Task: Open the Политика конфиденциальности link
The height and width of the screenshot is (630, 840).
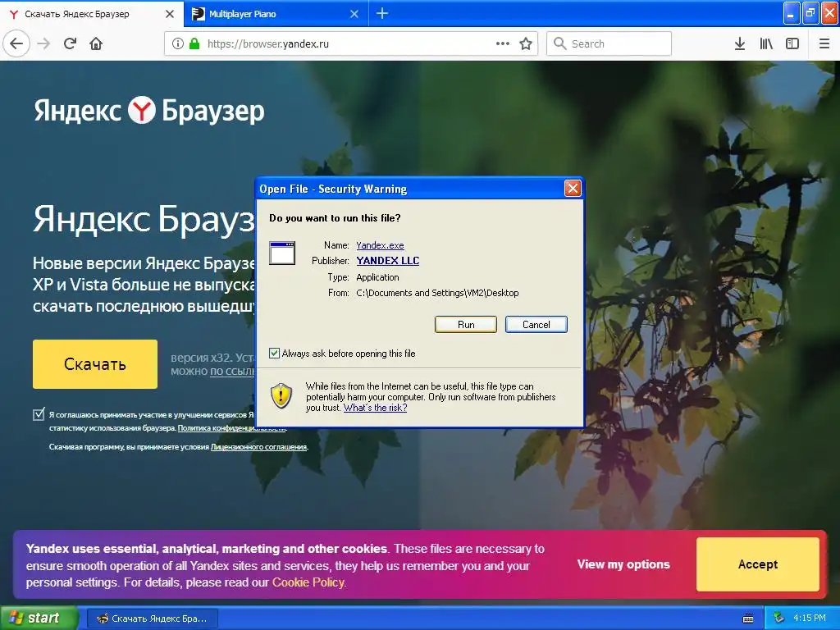Action: [x=232, y=428]
